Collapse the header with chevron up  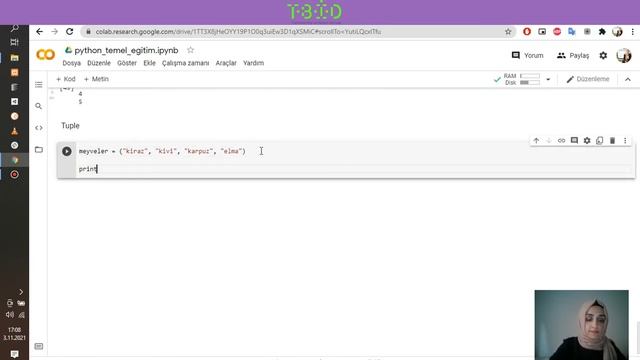[628, 79]
